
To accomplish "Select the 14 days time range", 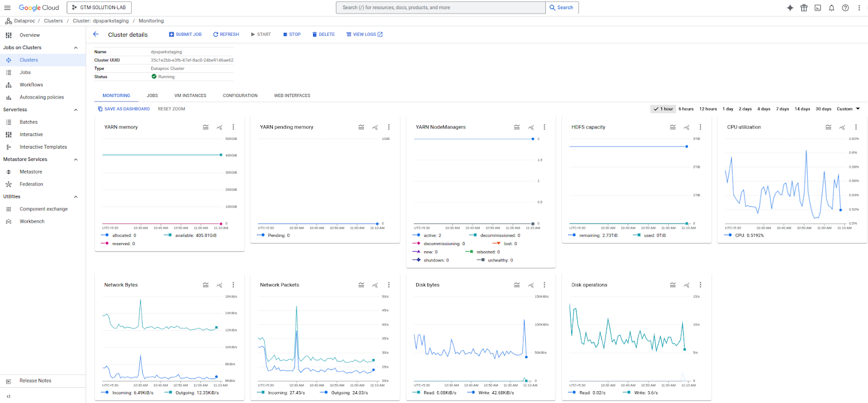I will tap(802, 109).
